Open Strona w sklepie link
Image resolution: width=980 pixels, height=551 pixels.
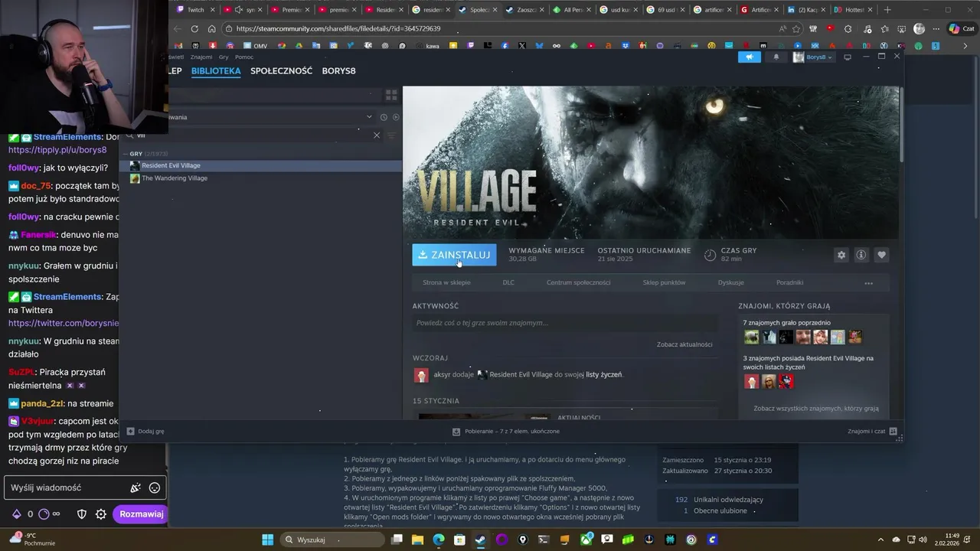pos(446,282)
